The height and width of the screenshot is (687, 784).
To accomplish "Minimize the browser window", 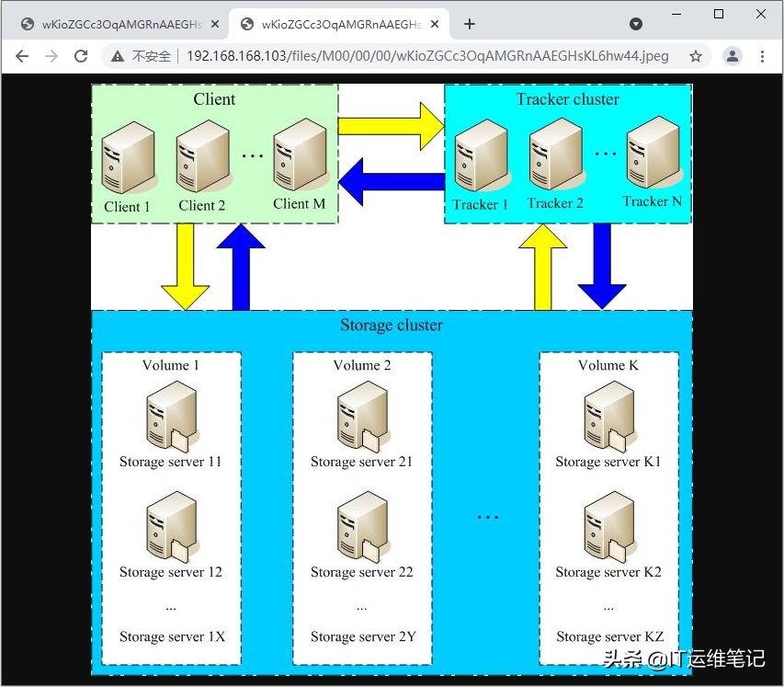I will (x=676, y=14).
